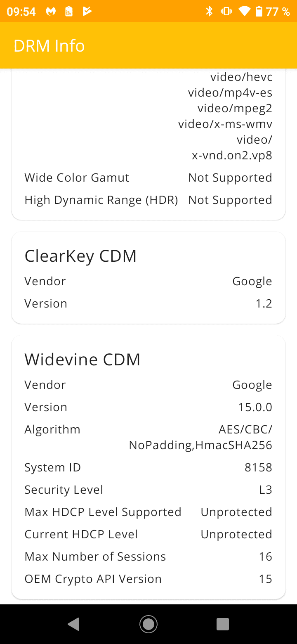Tap the battery icon in status bar

259,12
